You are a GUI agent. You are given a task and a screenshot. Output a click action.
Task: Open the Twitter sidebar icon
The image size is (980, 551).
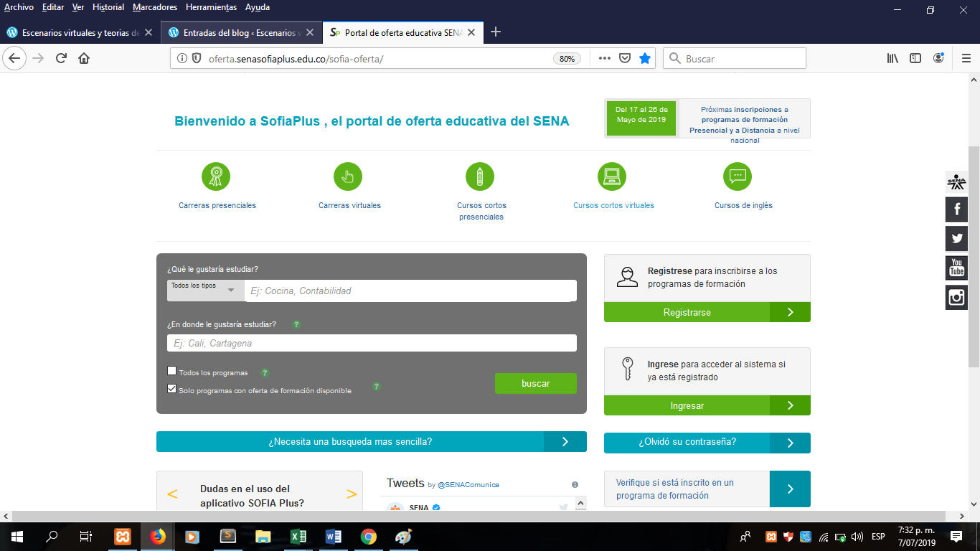tap(956, 239)
